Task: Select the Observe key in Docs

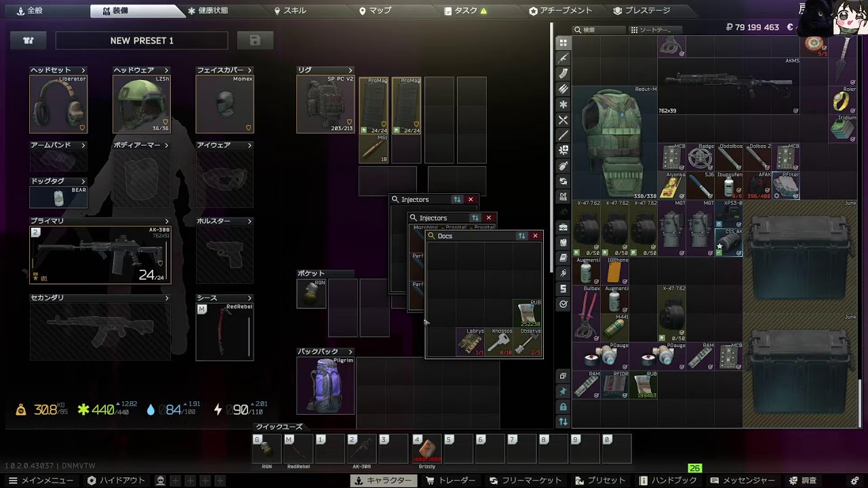Action: pyautogui.click(x=528, y=342)
